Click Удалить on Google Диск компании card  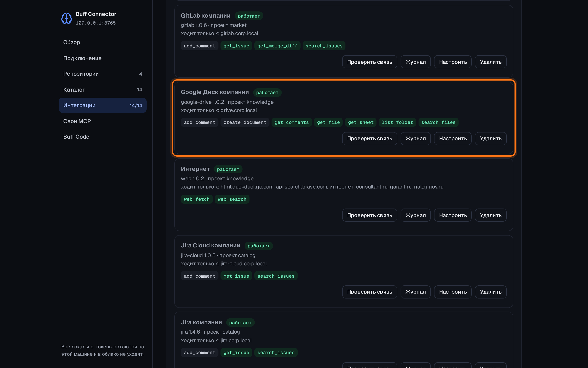click(491, 138)
